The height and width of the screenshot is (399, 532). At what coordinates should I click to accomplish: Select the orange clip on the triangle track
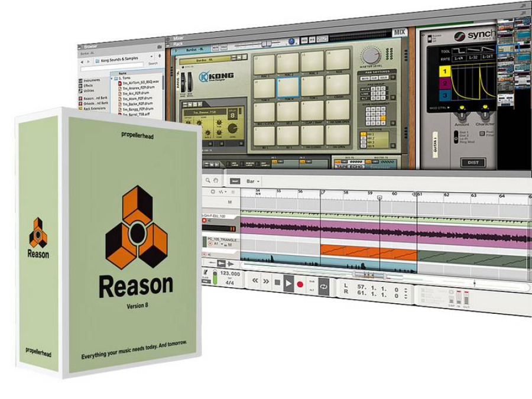pos(368,253)
